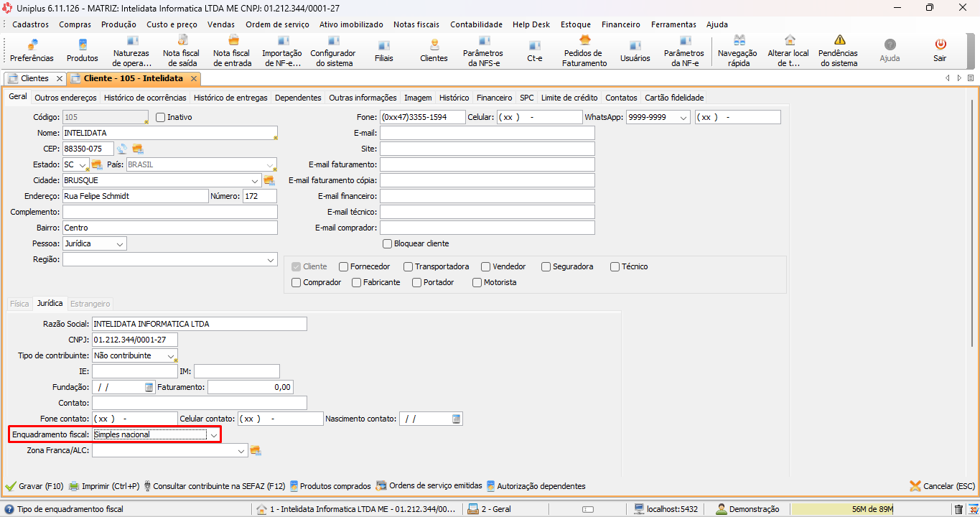Click Cancelar (ESC) button
Image resolution: width=980 pixels, height=517 pixels.
[x=943, y=486]
